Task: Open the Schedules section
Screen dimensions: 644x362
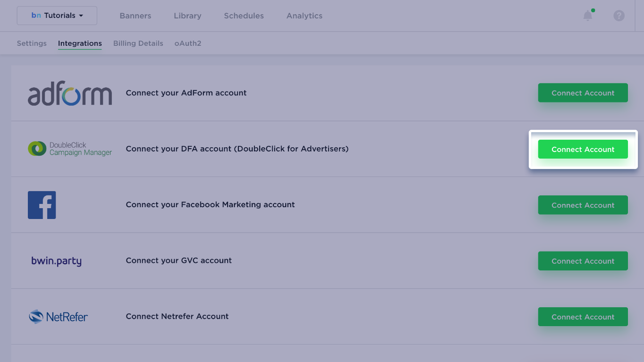Action: pos(244,16)
